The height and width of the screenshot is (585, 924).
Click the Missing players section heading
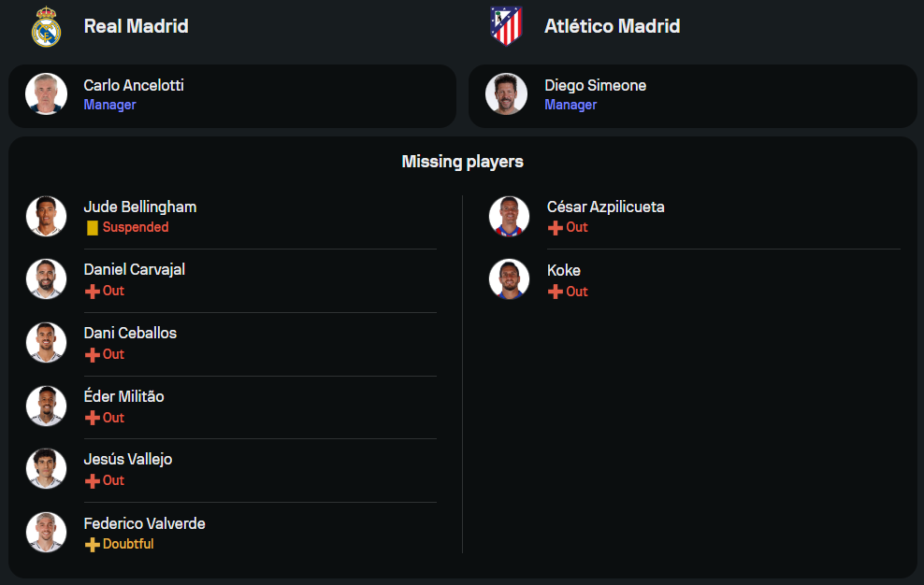[x=462, y=162]
